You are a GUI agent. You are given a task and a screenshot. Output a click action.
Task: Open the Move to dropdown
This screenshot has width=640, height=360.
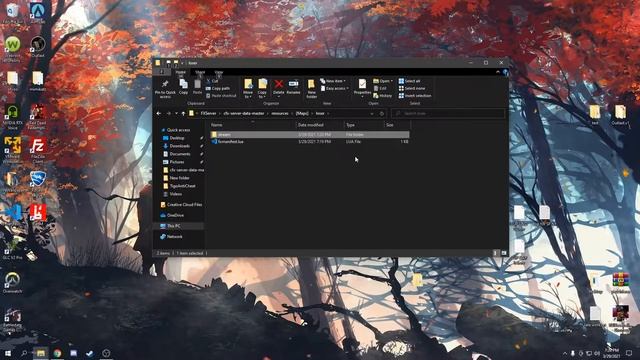[248, 89]
